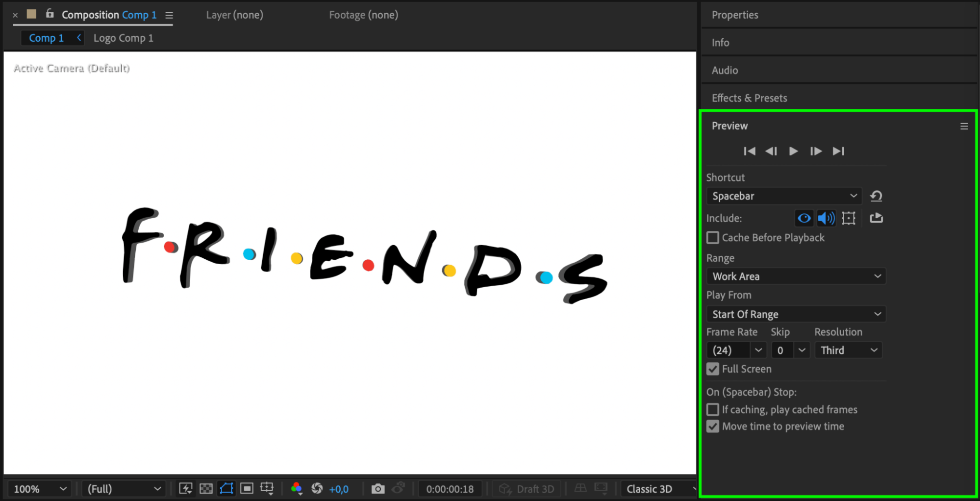Open grid and guide options
Viewport: 980px width, 501px height.
[x=267, y=488]
